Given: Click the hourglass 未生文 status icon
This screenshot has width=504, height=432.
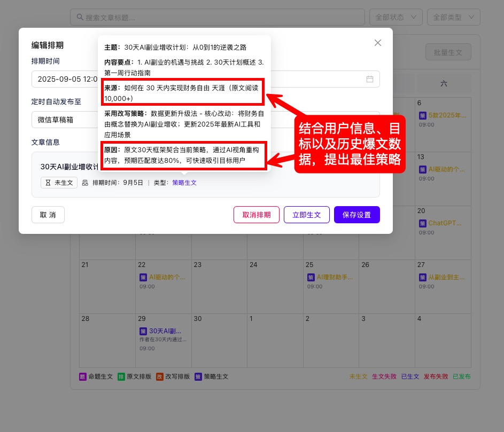Looking at the screenshot, I should [x=48, y=182].
